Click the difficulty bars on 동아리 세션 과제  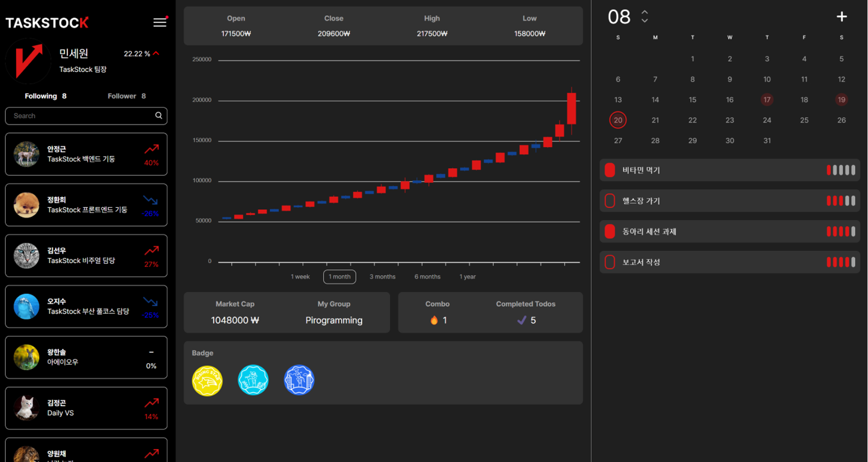pyautogui.click(x=840, y=231)
